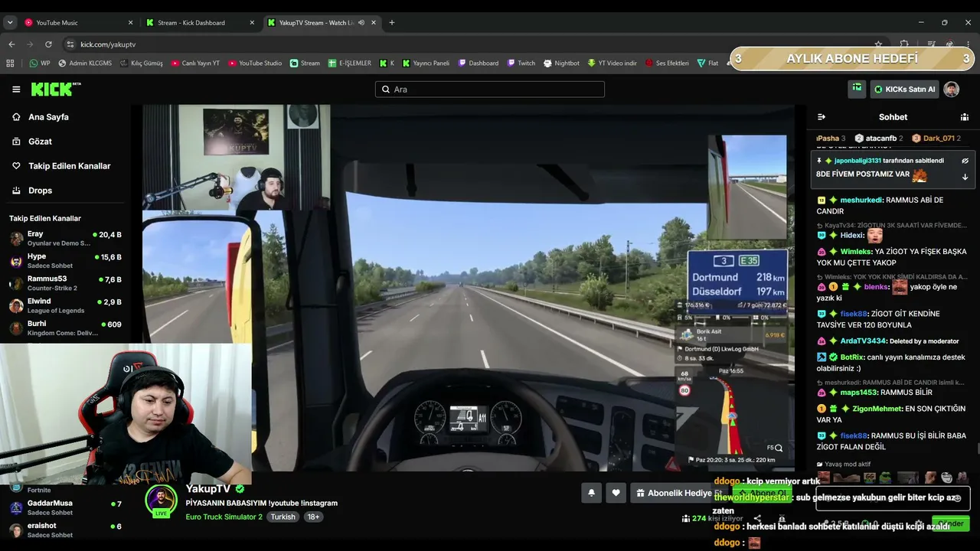This screenshot has height=551, width=980.
Task: Open the E-İŞLEMLER bookmark
Action: pyautogui.click(x=349, y=64)
